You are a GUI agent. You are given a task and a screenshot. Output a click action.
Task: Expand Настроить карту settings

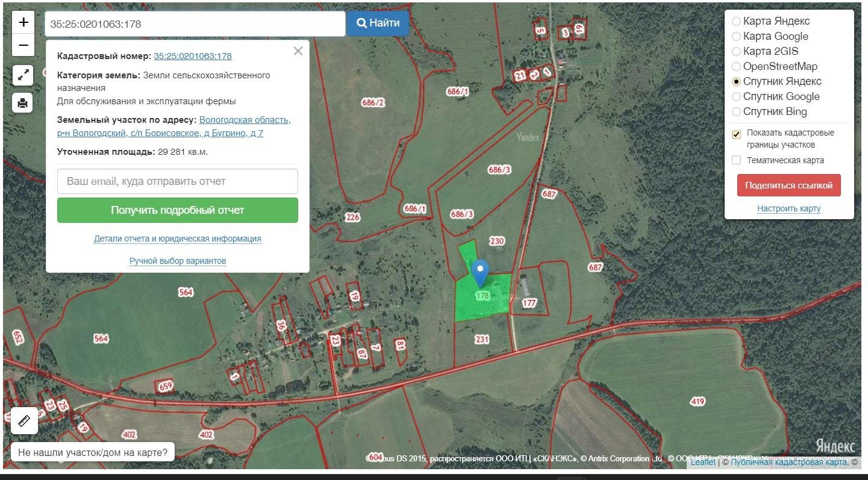click(788, 208)
